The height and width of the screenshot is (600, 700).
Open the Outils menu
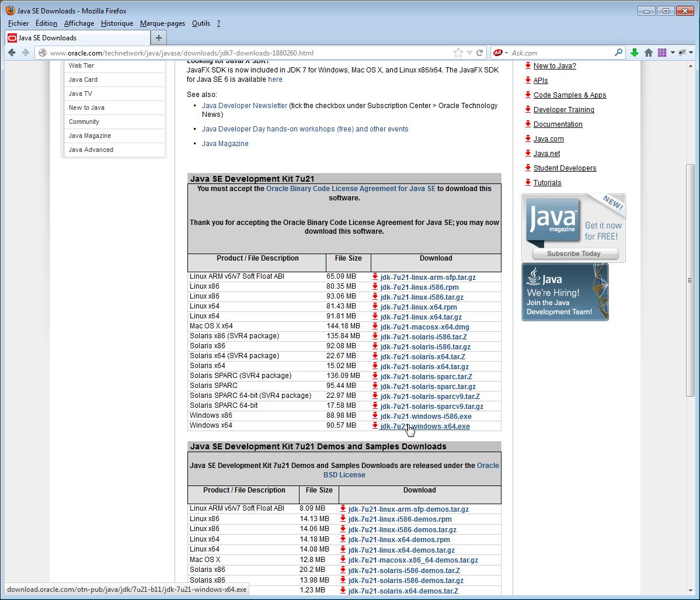201,23
